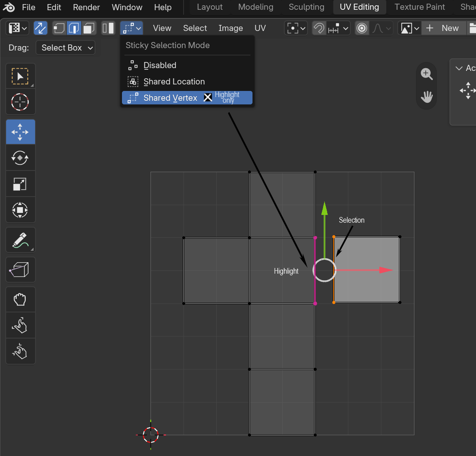Click the 2D cursor crosshair in viewport
The image size is (476, 456).
[x=151, y=435]
